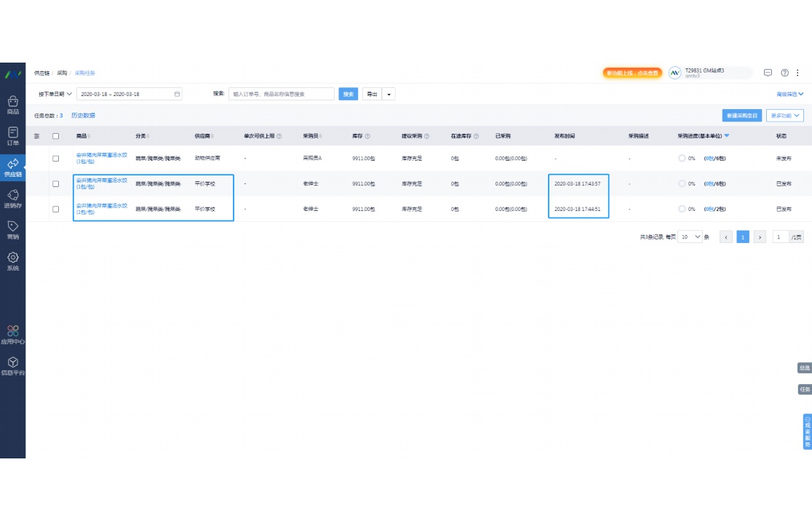Open the page size dropdown showing 10
The image size is (812, 521).
pos(690,236)
